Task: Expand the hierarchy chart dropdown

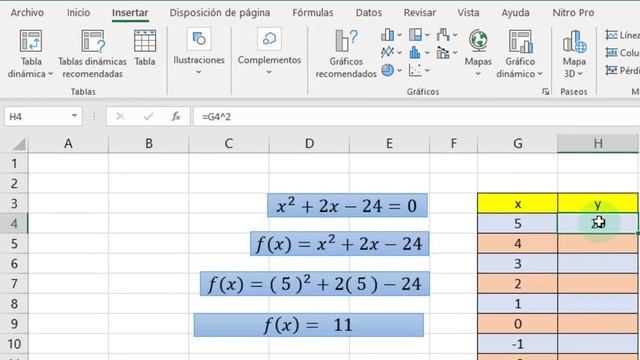Action: point(427,35)
